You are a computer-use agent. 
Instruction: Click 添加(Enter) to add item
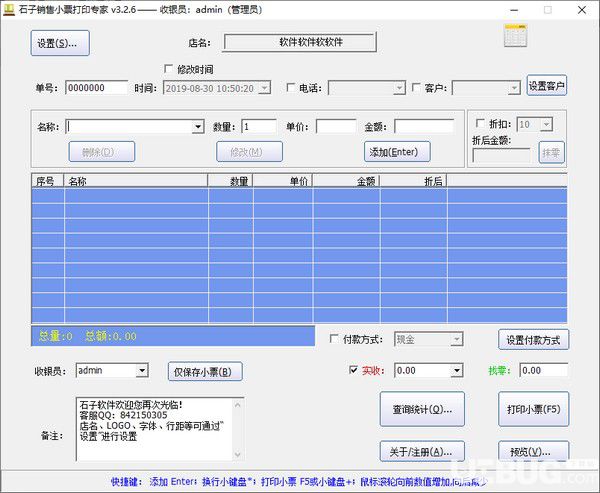(397, 152)
